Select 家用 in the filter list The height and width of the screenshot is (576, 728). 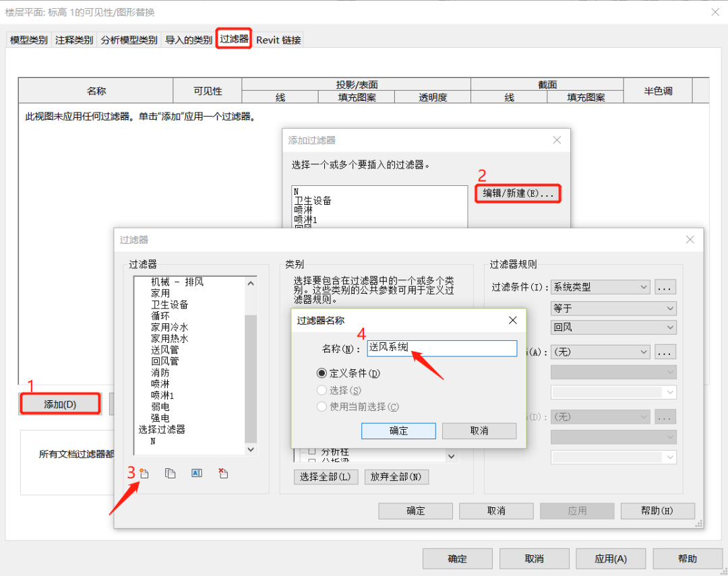(x=160, y=293)
